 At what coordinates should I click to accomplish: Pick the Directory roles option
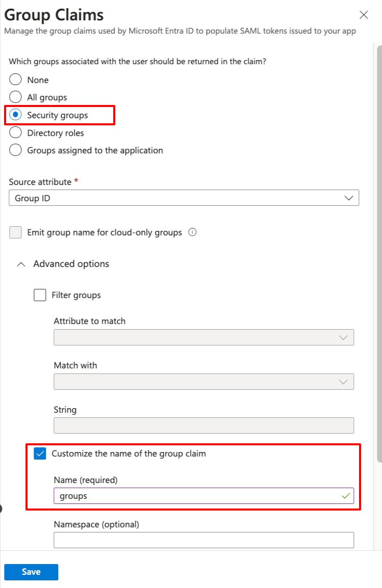16,133
